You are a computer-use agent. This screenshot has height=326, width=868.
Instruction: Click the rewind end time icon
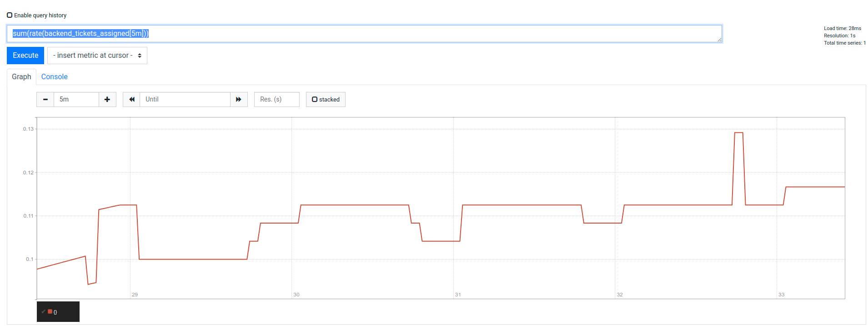(131, 100)
